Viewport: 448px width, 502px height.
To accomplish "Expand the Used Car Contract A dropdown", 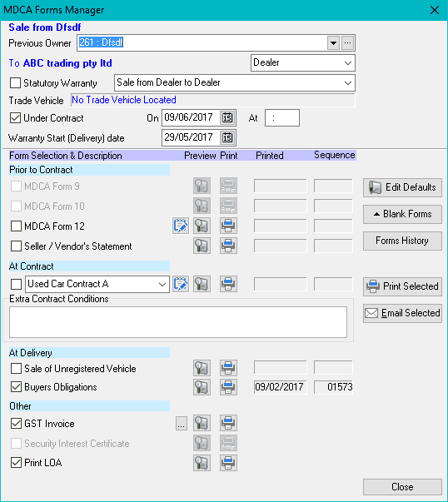I will [162, 284].
